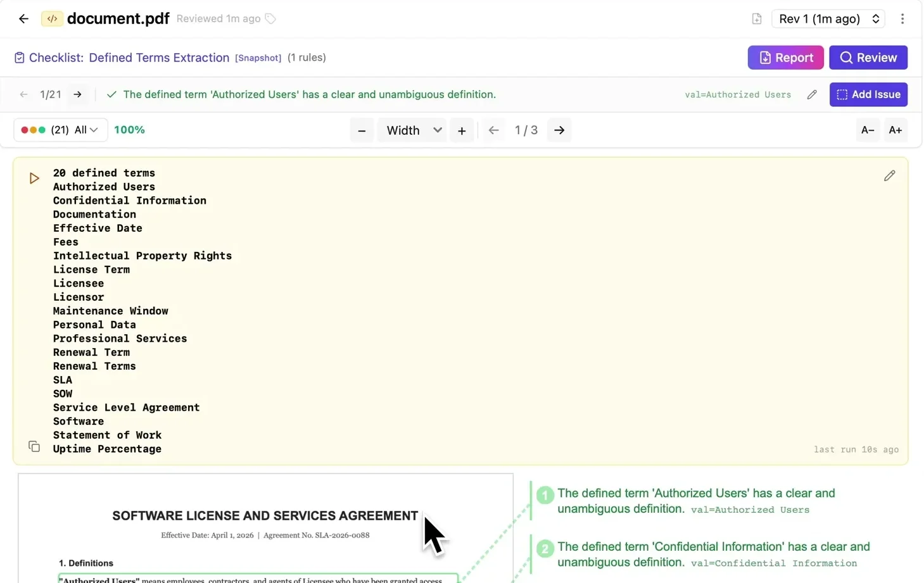Edit the rule value using the pencil icon
Image resolution: width=924 pixels, height=583 pixels.
pyautogui.click(x=812, y=94)
